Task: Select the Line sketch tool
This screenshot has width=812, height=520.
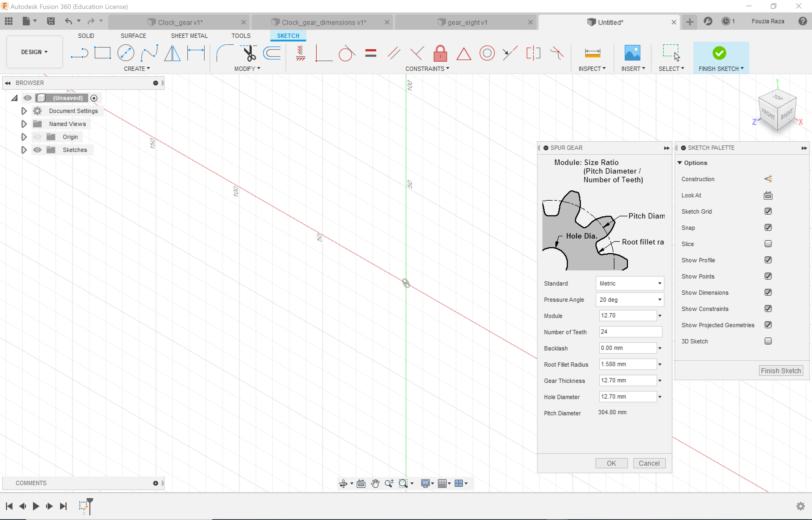Action: coord(79,53)
